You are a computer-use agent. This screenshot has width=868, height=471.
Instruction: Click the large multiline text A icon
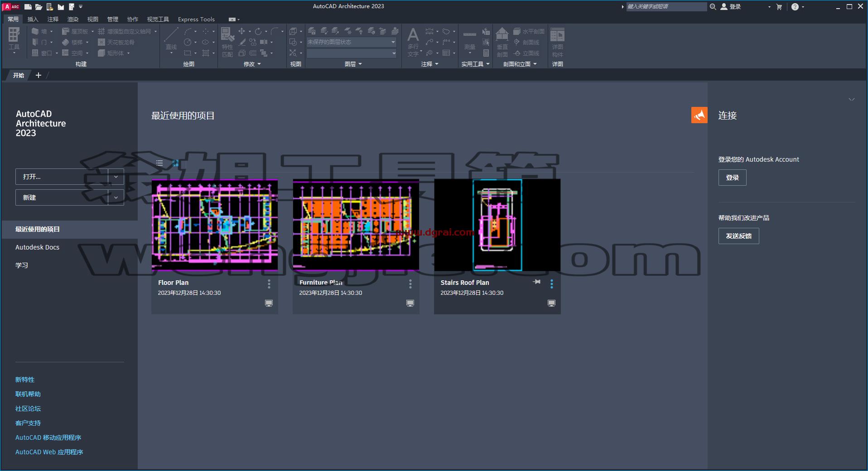click(x=413, y=35)
